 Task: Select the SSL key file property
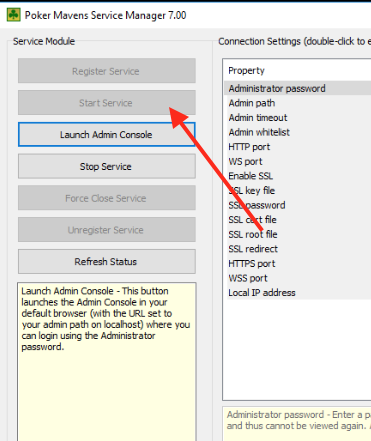click(x=298, y=191)
